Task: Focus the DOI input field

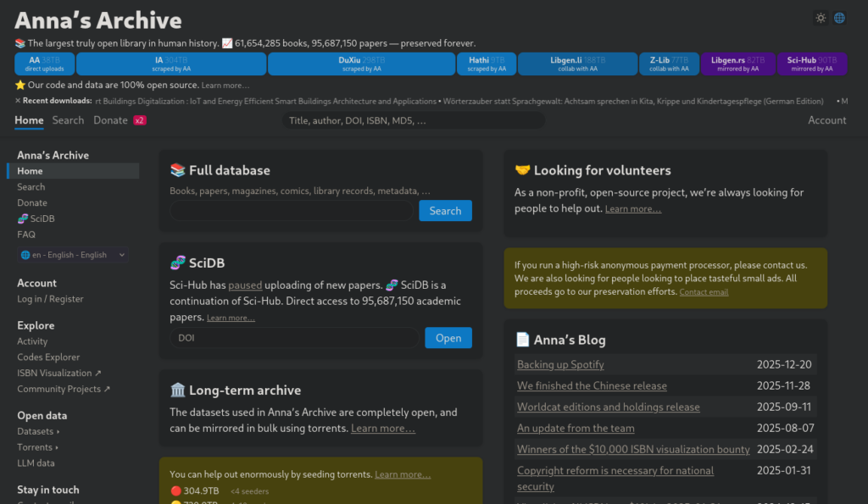Action: click(294, 338)
